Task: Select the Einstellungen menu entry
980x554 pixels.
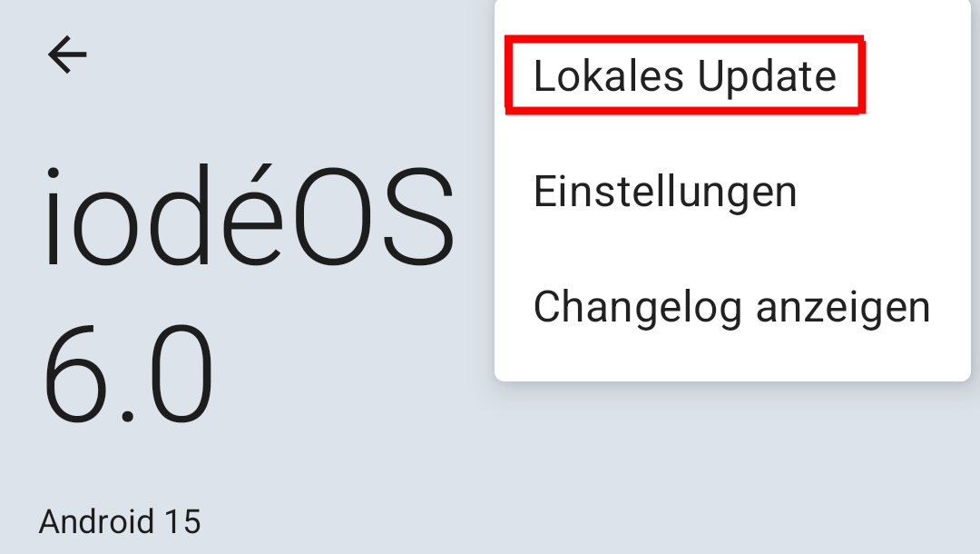Action: pyautogui.click(x=665, y=192)
